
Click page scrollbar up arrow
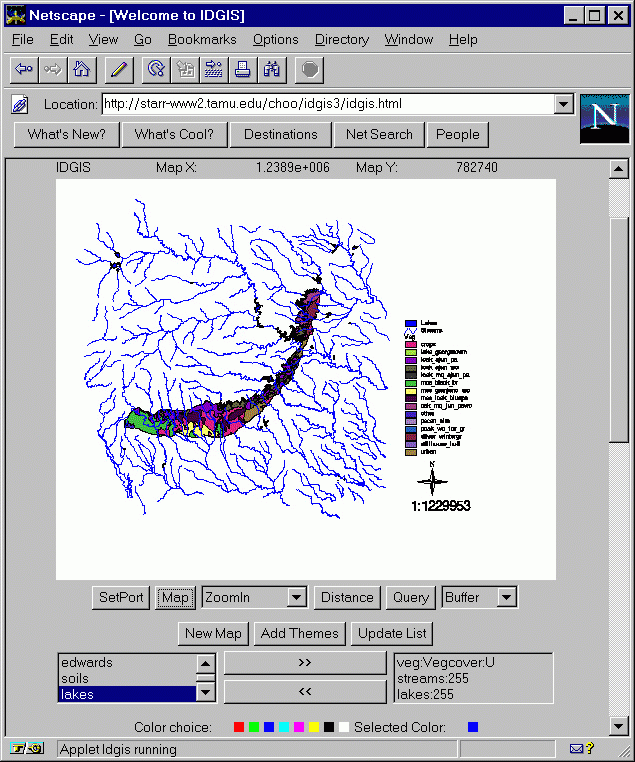618,169
